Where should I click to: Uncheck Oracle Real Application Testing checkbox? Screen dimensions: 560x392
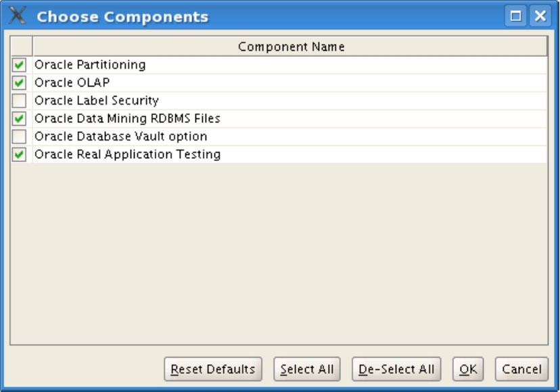pos(20,155)
